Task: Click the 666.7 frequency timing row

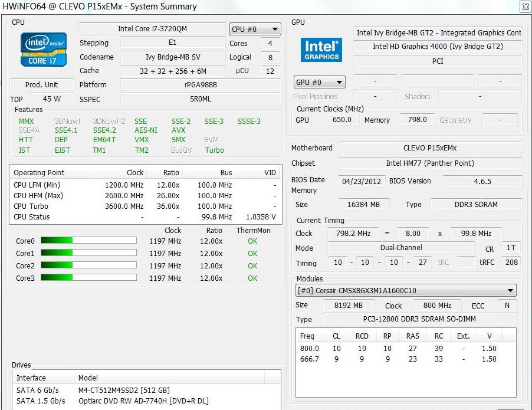Action: tap(399, 359)
